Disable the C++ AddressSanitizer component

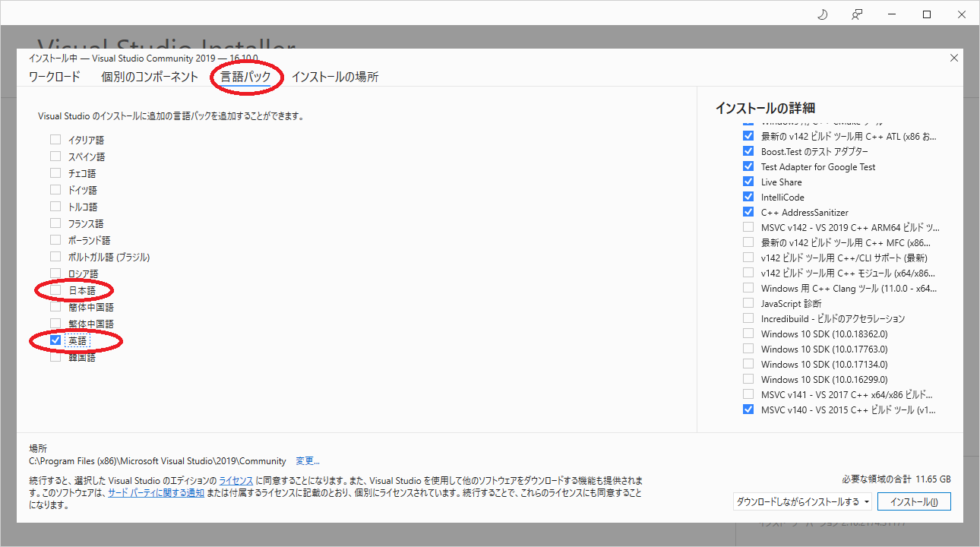pos(748,212)
